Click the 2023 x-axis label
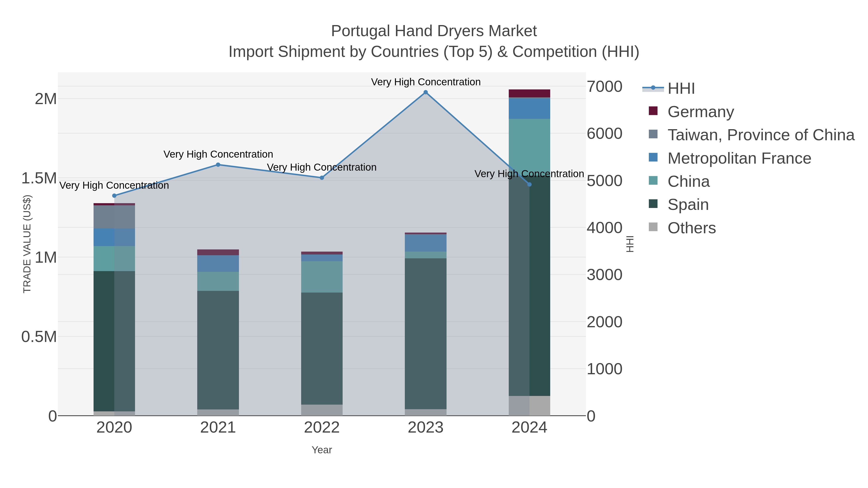 (426, 428)
